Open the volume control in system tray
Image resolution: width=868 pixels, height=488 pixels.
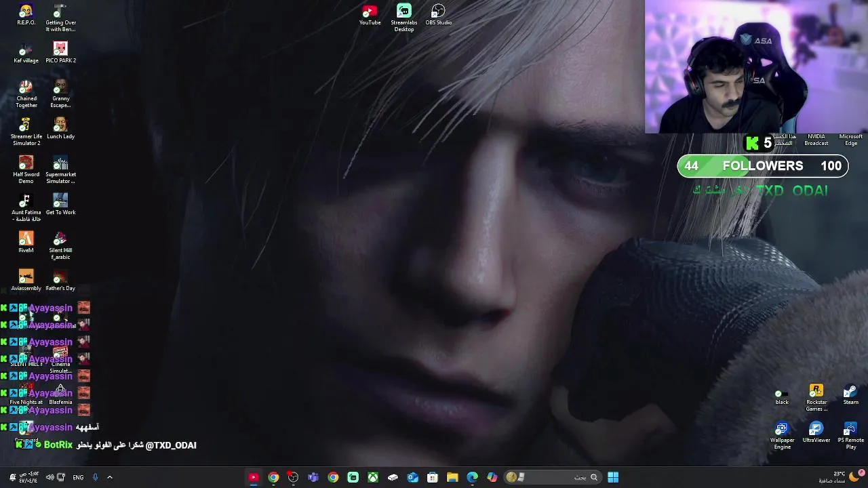(50, 477)
